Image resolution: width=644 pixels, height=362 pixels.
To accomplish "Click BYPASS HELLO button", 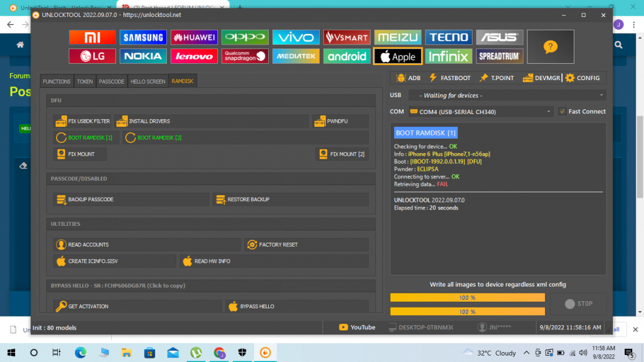I will point(297,306).
